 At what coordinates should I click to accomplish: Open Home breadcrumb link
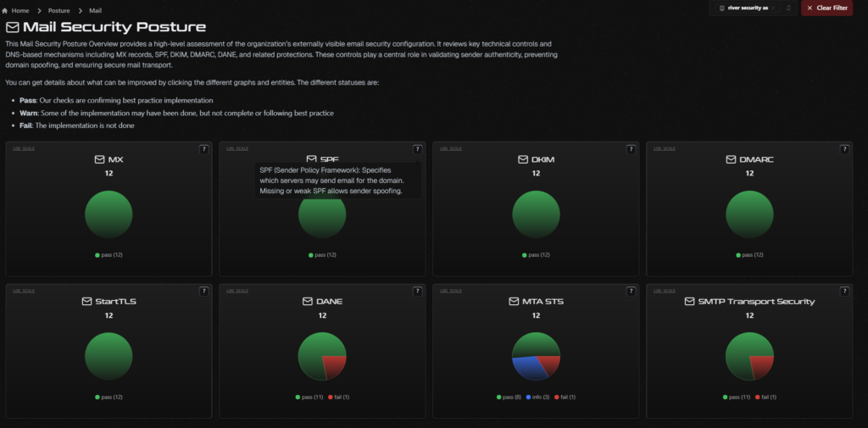pos(20,10)
